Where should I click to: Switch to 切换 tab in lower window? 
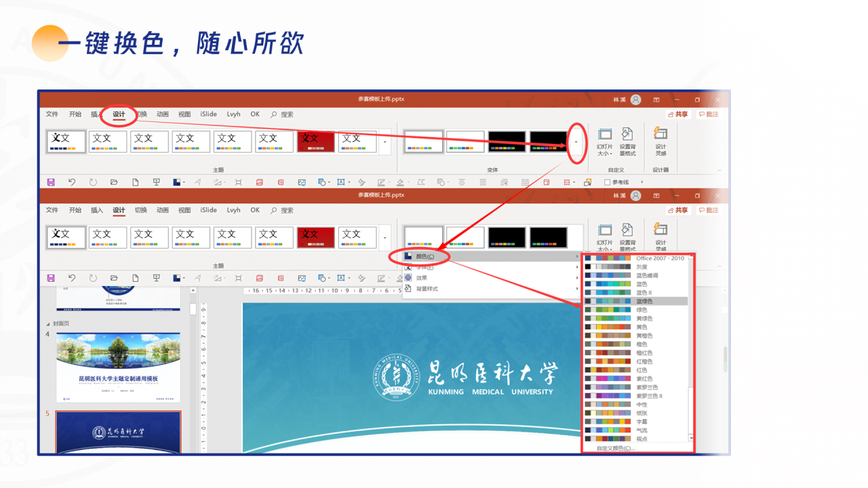click(140, 211)
